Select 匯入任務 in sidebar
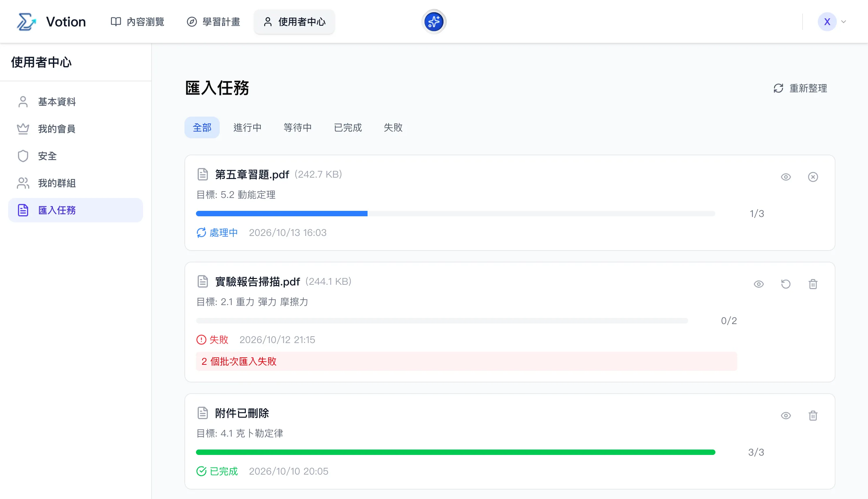The width and height of the screenshot is (868, 499). point(75,210)
